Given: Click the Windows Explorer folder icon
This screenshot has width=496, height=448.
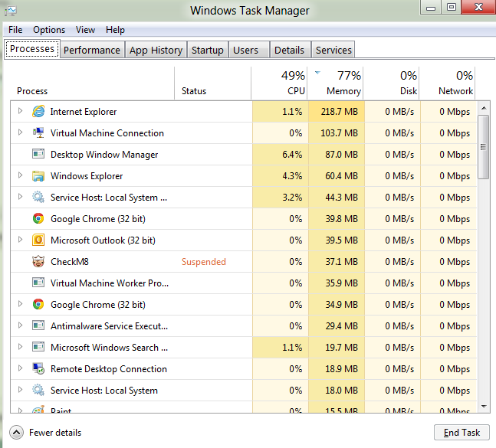Looking at the screenshot, I should 38,175.
